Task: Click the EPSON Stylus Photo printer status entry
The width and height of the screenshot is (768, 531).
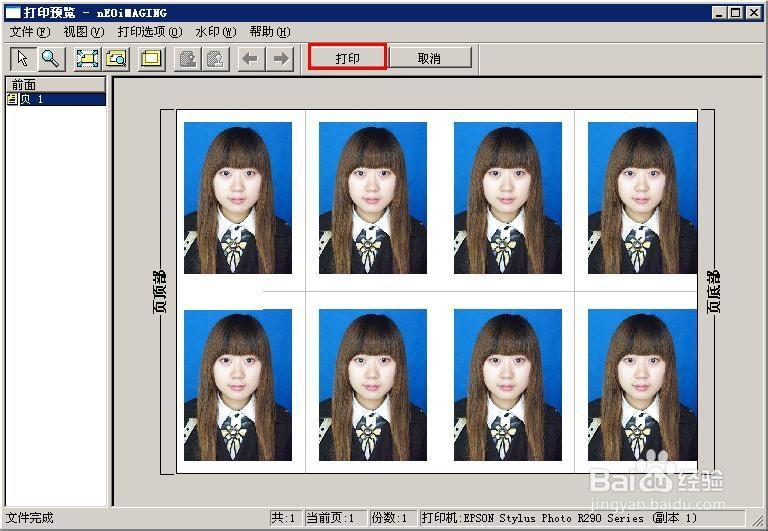Action: [582, 518]
